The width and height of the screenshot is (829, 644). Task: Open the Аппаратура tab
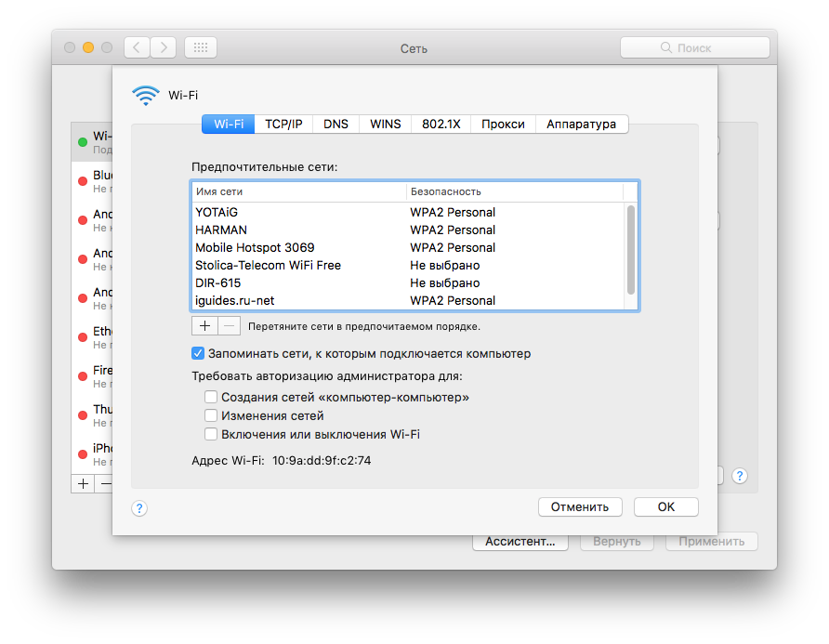(x=582, y=125)
